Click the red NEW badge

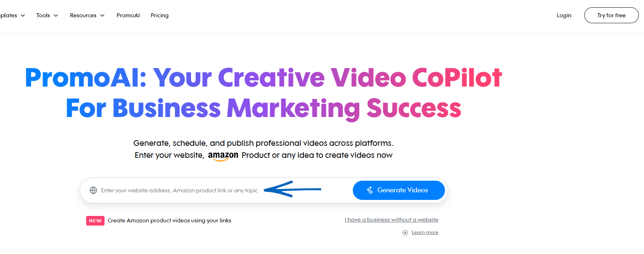point(95,221)
